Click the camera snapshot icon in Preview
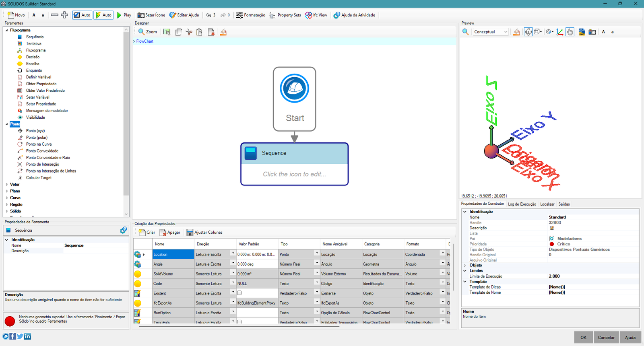 pos(592,32)
